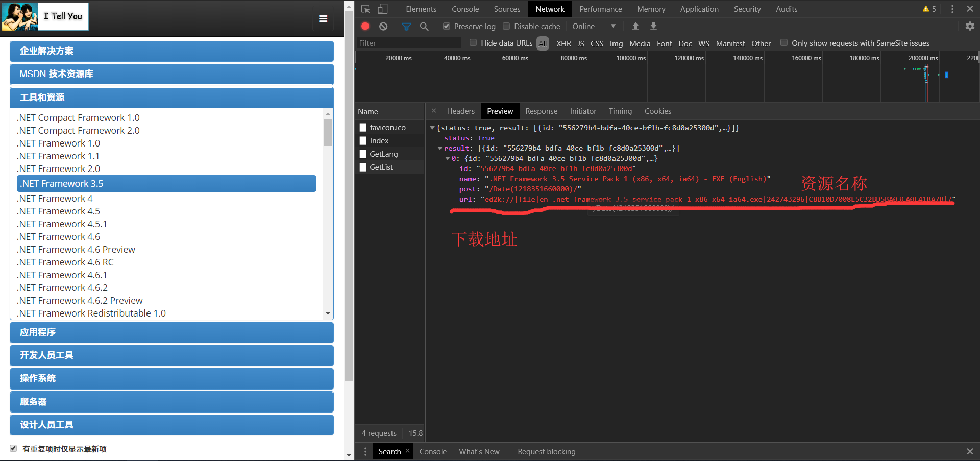Screen dimensions: 980x461
Task: Open the Headers tab of the request
Action: pos(460,111)
